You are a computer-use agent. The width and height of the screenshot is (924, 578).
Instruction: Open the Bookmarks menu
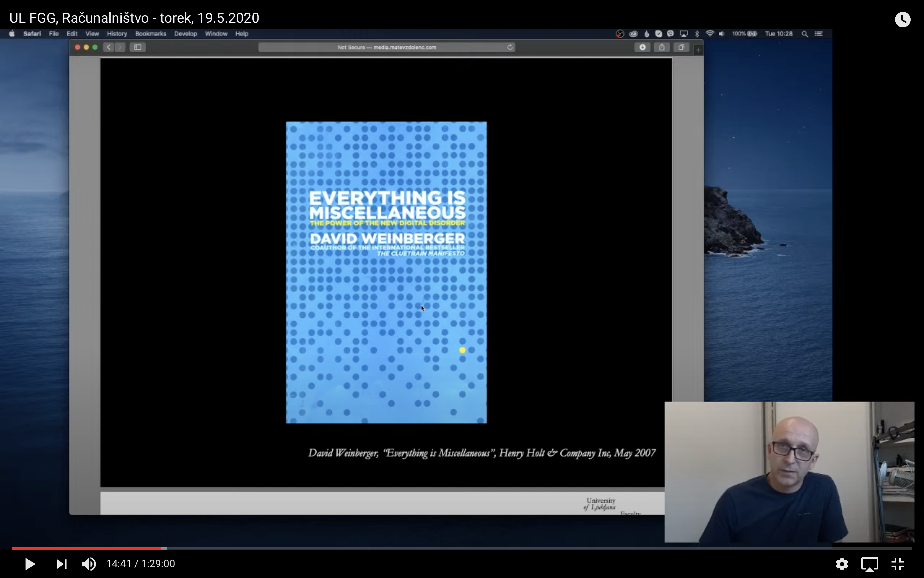pyautogui.click(x=151, y=34)
